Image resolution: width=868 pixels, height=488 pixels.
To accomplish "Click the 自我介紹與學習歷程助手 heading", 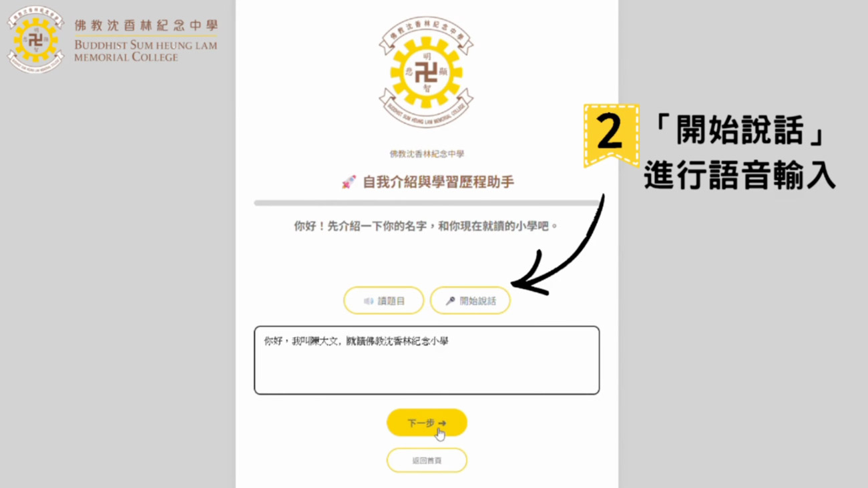I will [x=438, y=182].
